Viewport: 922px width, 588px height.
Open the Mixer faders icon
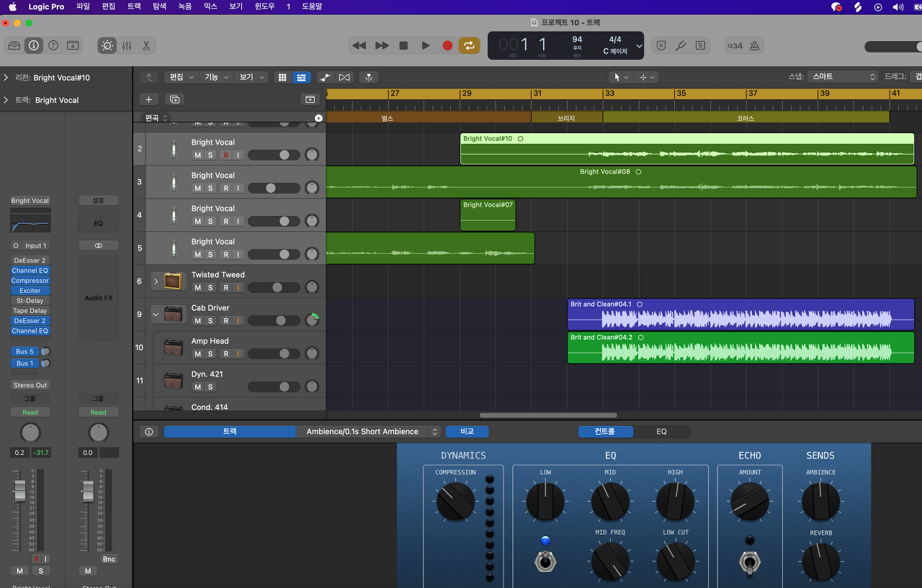[x=127, y=45]
